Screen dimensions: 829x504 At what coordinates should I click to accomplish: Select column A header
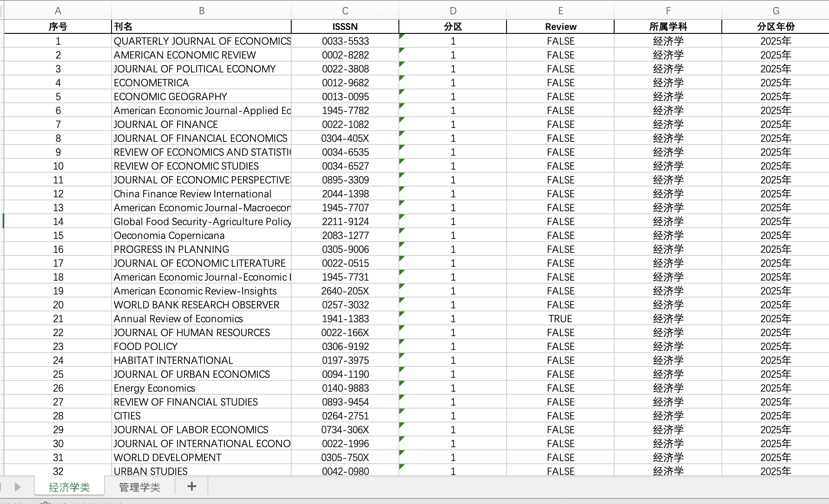click(x=58, y=11)
